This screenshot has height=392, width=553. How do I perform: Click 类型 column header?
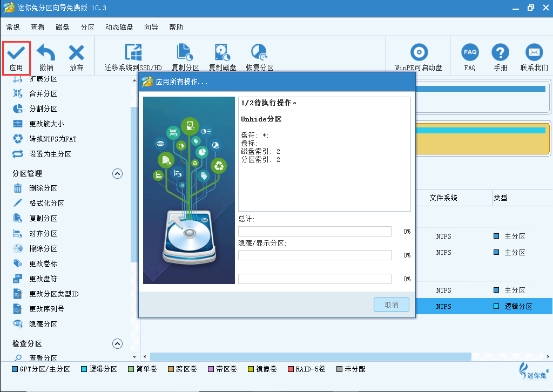tap(500, 198)
